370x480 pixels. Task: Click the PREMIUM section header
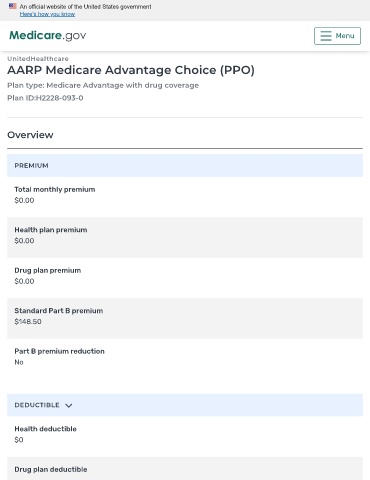[x=185, y=165]
